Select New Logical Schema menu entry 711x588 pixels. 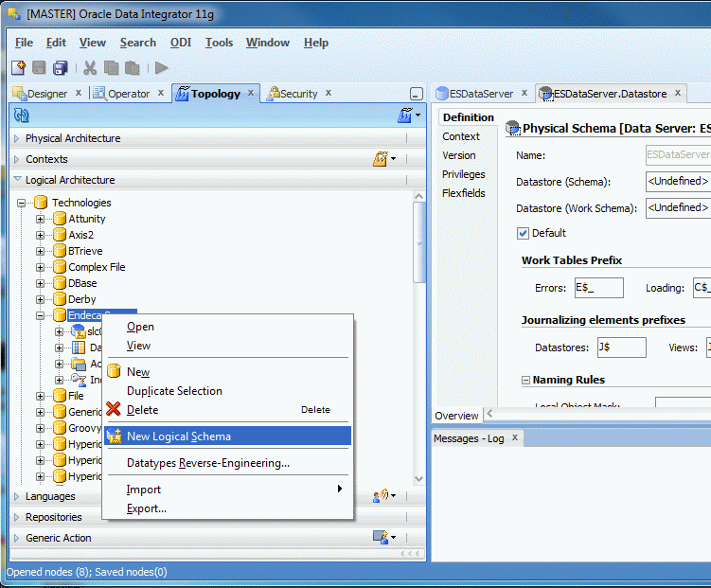coord(227,437)
